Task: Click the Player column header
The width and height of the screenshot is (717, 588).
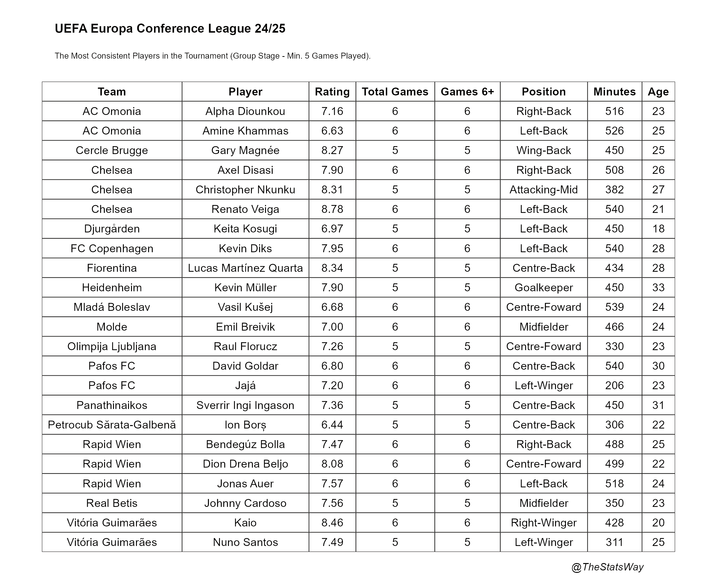Action: [x=245, y=92]
